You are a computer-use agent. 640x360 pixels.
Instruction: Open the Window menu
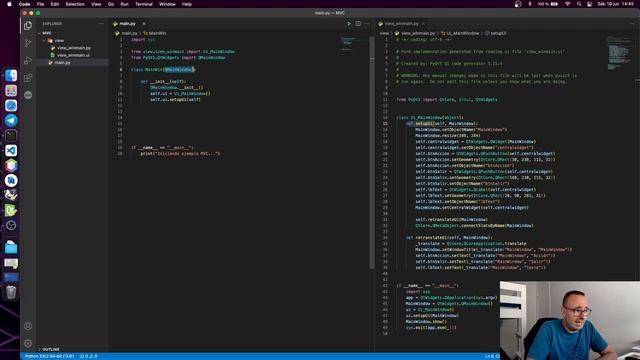pos(167,4)
